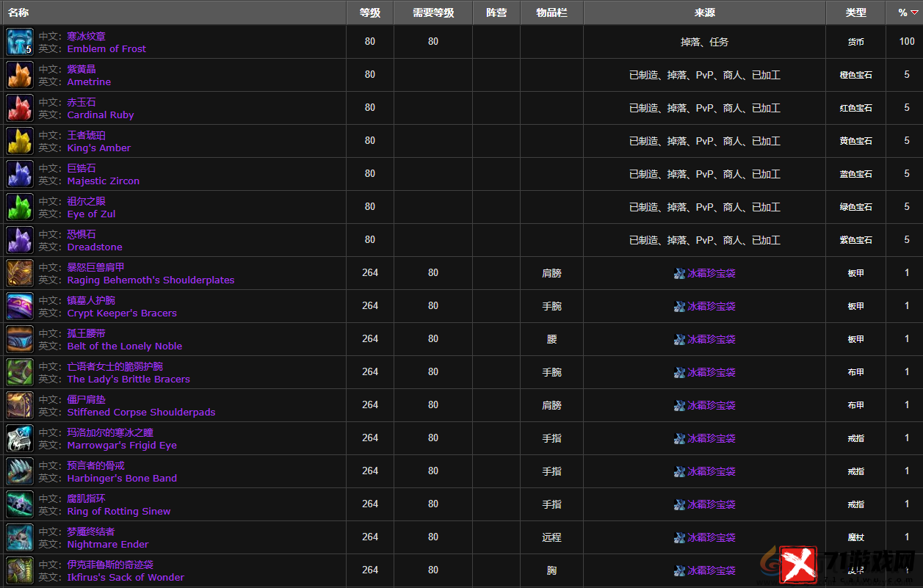Click the orange Ametrine gem icon
Screen dimensions: 923x588
pos(20,75)
